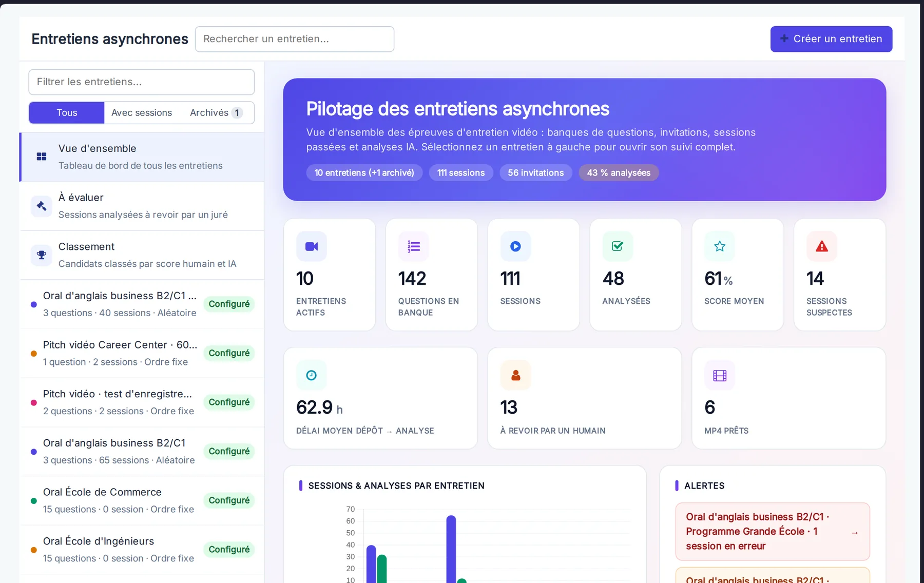Click the arrow on the session en erreur alert
Viewport: 924px width, 583px height.
click(x=855, y=533)
